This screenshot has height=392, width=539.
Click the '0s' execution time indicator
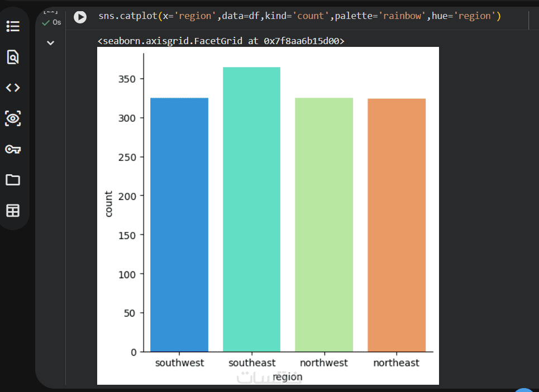click(x=57, y=23)
